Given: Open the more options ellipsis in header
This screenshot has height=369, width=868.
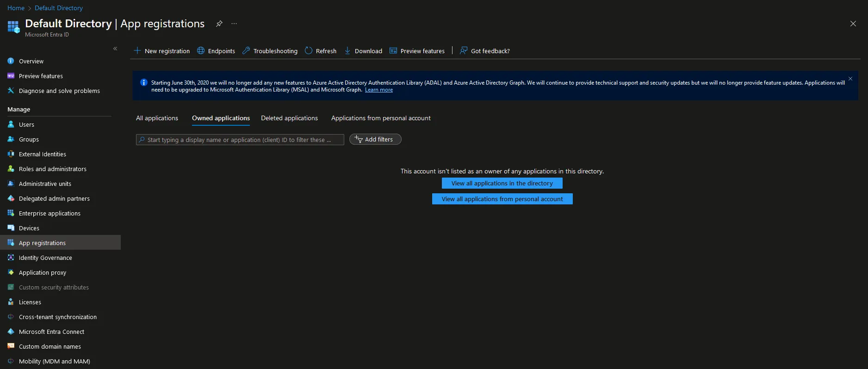Looking at the screenshot, I should point(234,24).
